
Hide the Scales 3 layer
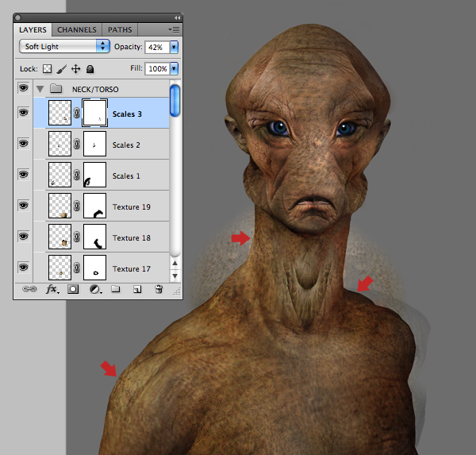(23, 113)
